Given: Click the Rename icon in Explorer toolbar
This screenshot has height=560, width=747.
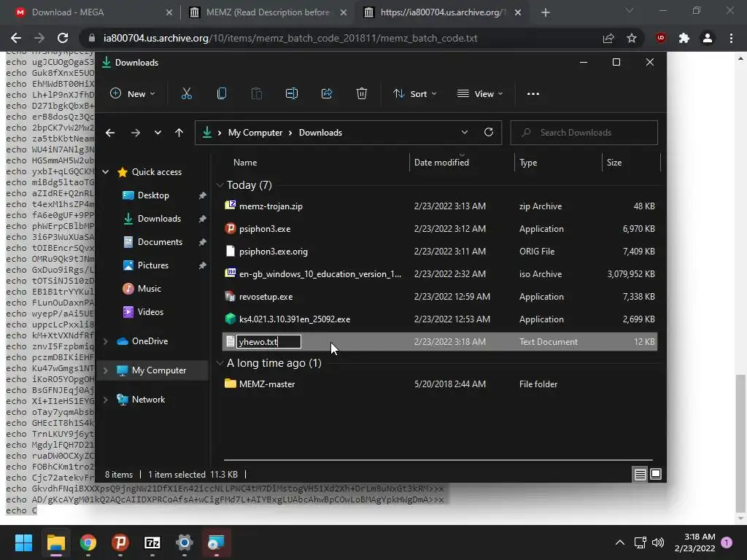Looking at the screenshot, I should pos(292,94).
